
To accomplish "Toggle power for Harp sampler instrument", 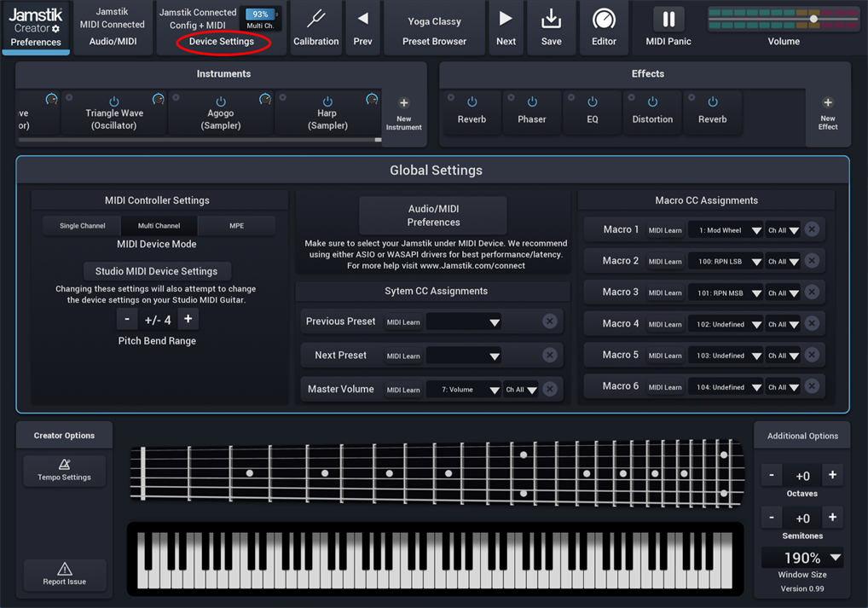I will click(x=327, y=102).
